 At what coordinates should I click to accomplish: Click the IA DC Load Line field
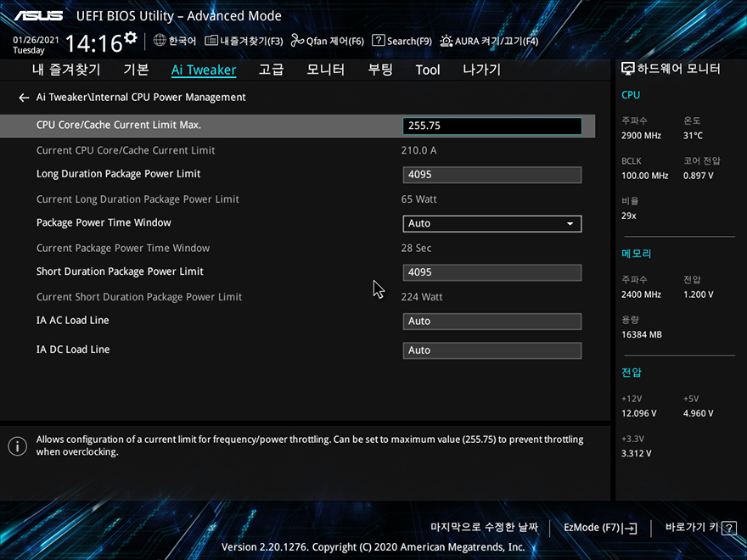[492, 350]
